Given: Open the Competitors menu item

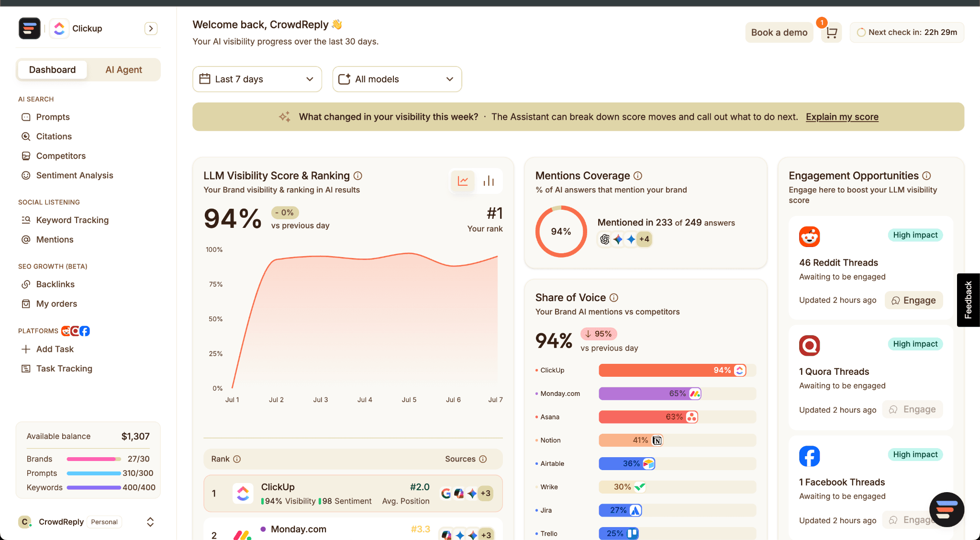Looking at the screenshot, I should [61, 156].
